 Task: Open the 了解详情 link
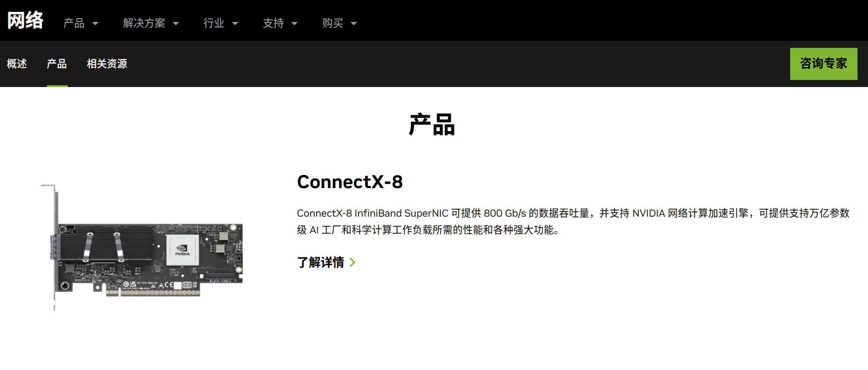pos(320,262)
